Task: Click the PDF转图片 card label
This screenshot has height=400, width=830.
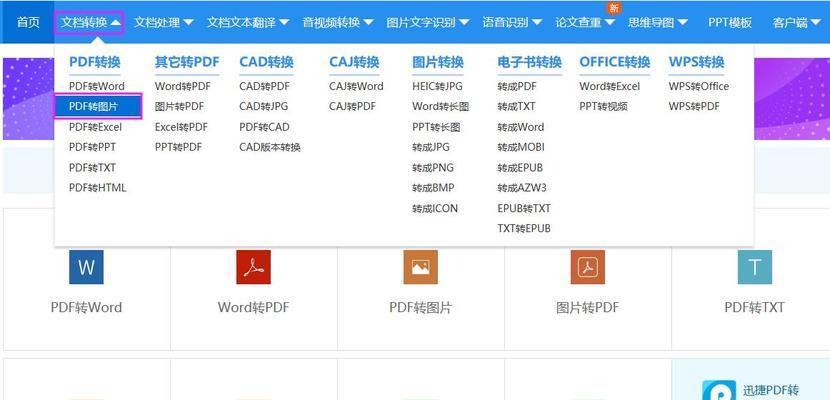Action: click(420, 307)
